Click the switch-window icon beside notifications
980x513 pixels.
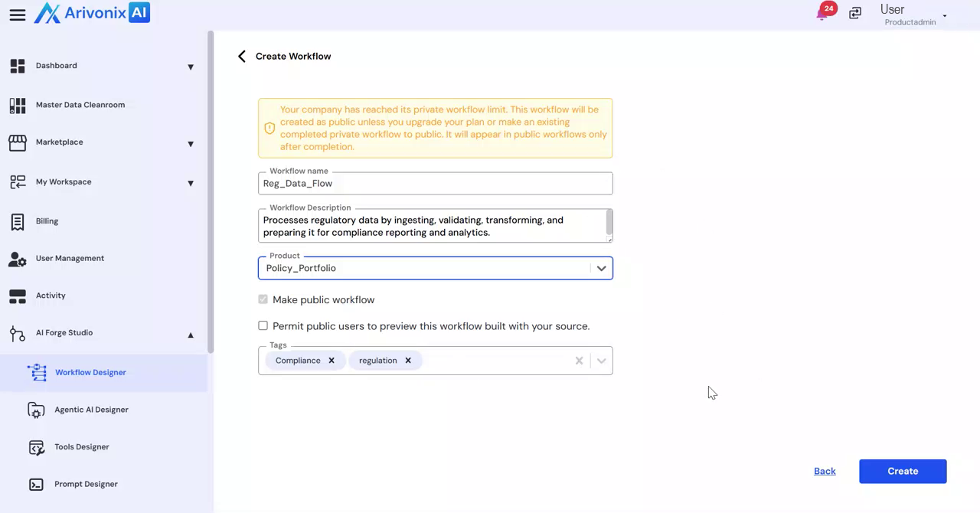[x=855, y=13]
